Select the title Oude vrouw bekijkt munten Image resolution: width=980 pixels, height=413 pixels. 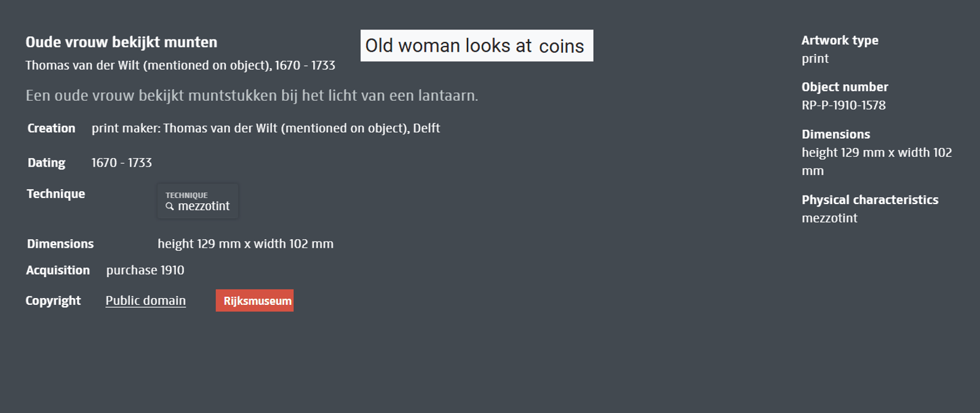click(121, 42)
